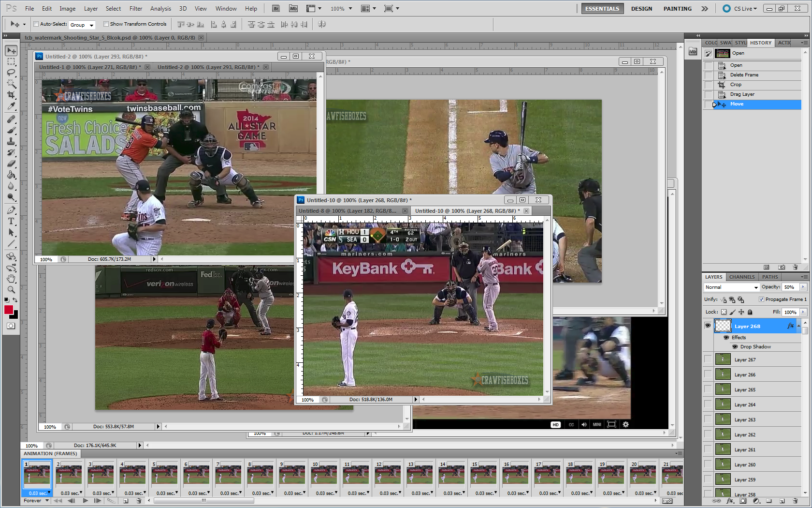Select the Horizontal Type tool
812x508 pixels.
point(12,221)
